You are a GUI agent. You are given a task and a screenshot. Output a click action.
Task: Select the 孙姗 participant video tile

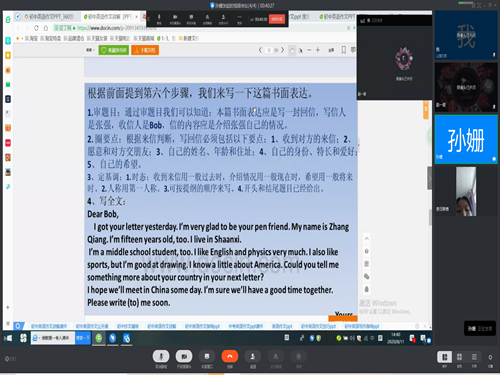[x=466, y=139]
